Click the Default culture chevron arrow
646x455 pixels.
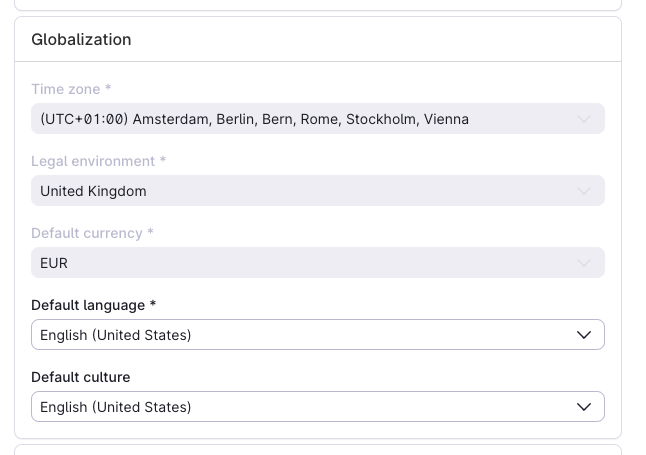[x=584, y=407]
